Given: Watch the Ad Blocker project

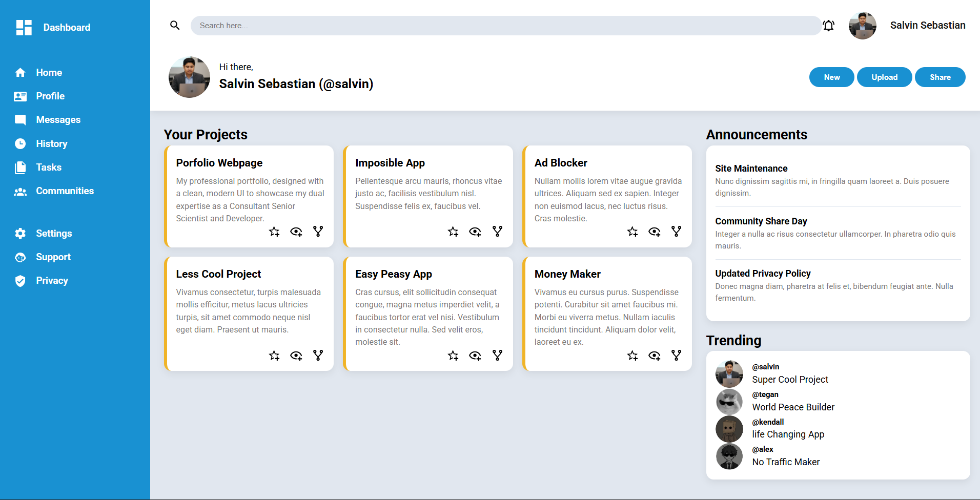Looking at the screenshot, I should coord(655,232).
